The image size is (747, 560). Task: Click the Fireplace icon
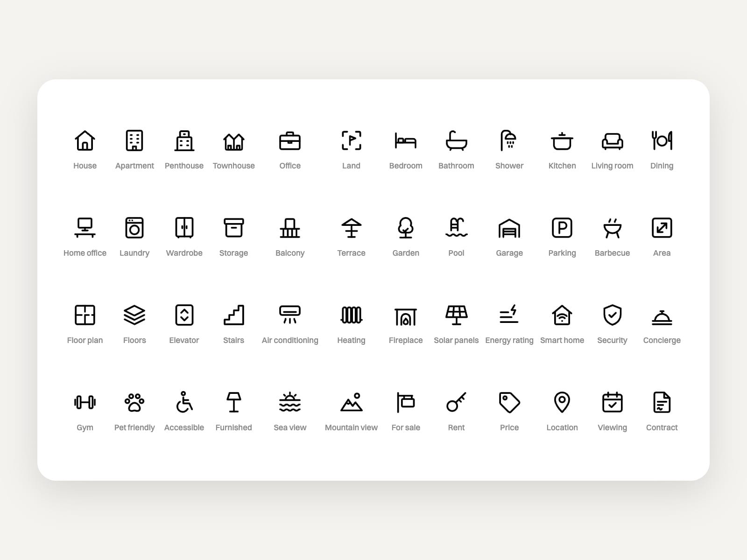pos(406,316)
